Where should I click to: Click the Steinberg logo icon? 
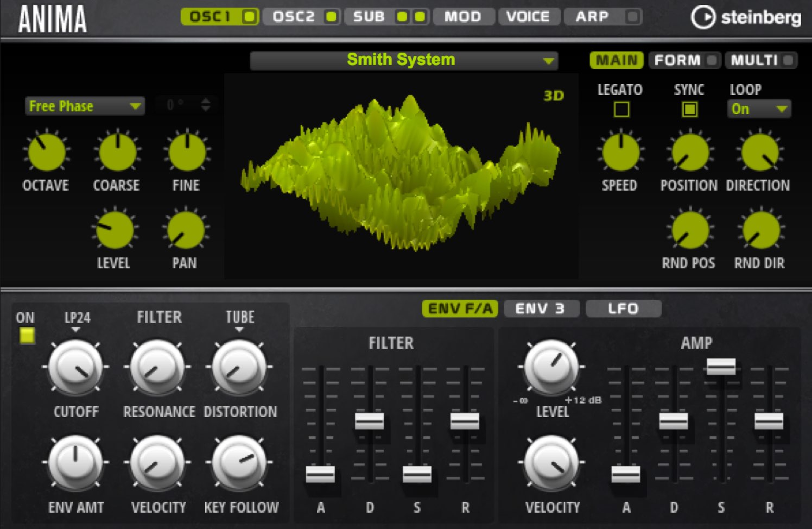[703, 17]
